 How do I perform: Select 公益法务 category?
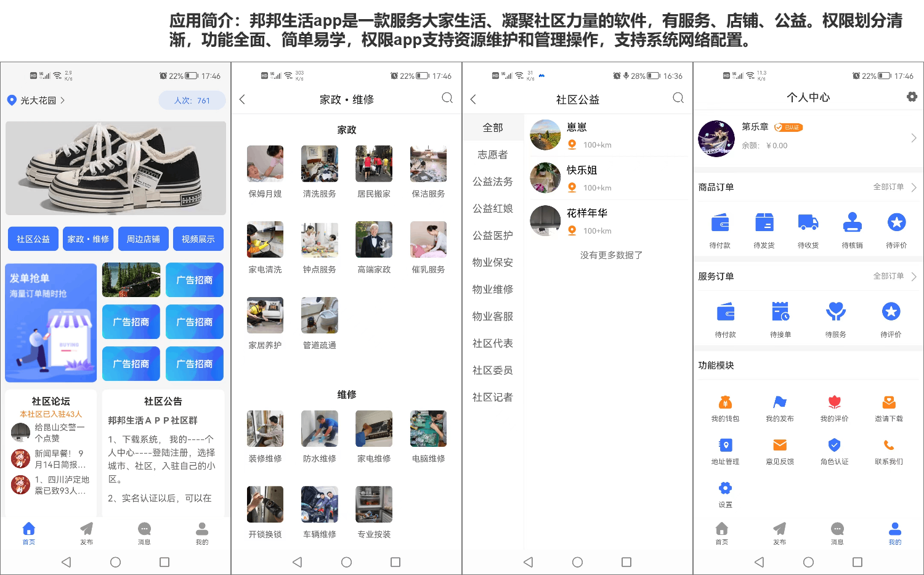(493, 182)
